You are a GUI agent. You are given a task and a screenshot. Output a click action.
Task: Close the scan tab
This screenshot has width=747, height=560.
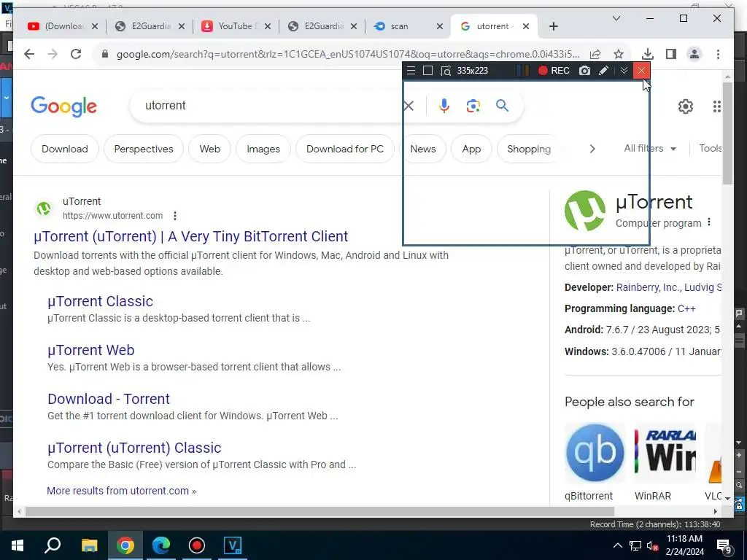click(440, 26)
